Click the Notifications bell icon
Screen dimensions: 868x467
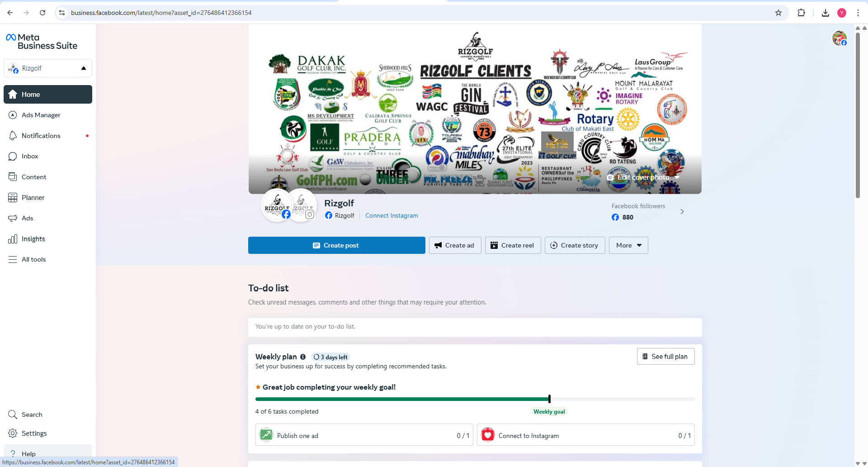coord(13,136)
